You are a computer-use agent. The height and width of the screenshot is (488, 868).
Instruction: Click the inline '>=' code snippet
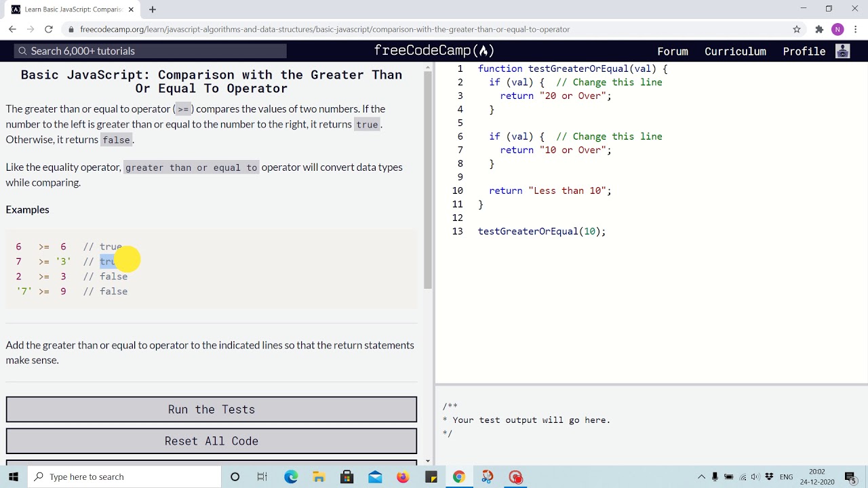(x=183, y=109)
